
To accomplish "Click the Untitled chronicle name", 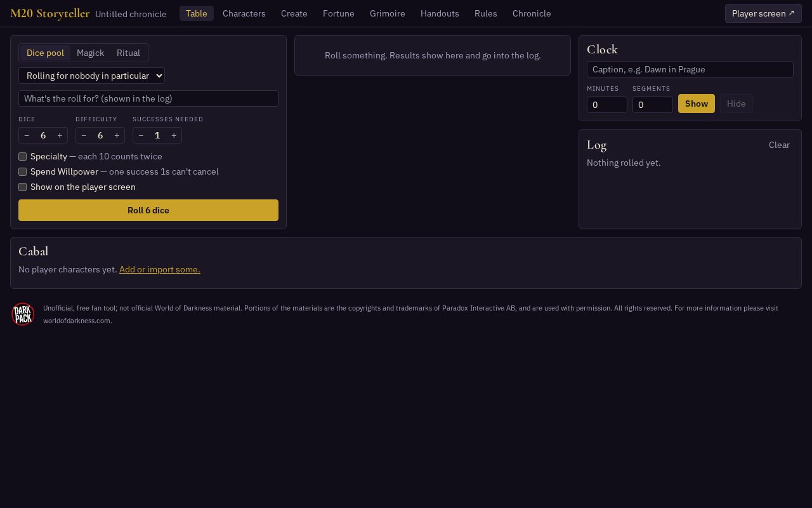I will [131, 14].
